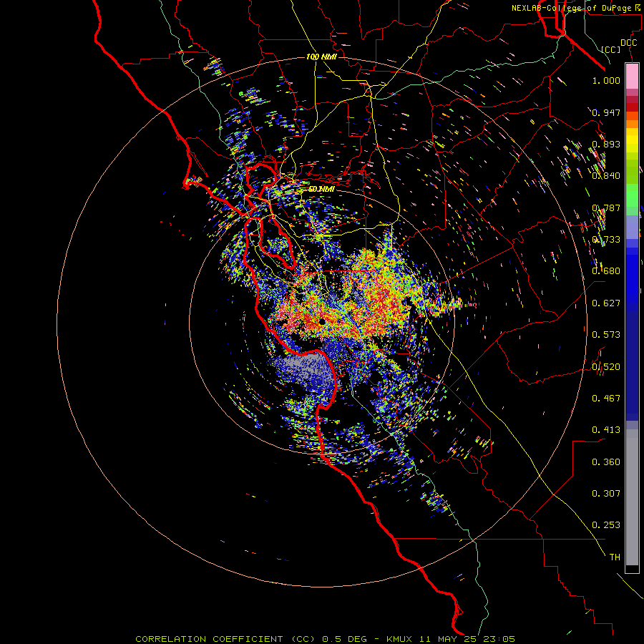Click the DCC label above the color scale
Screen dimensions: 644x644
(628, 43)
